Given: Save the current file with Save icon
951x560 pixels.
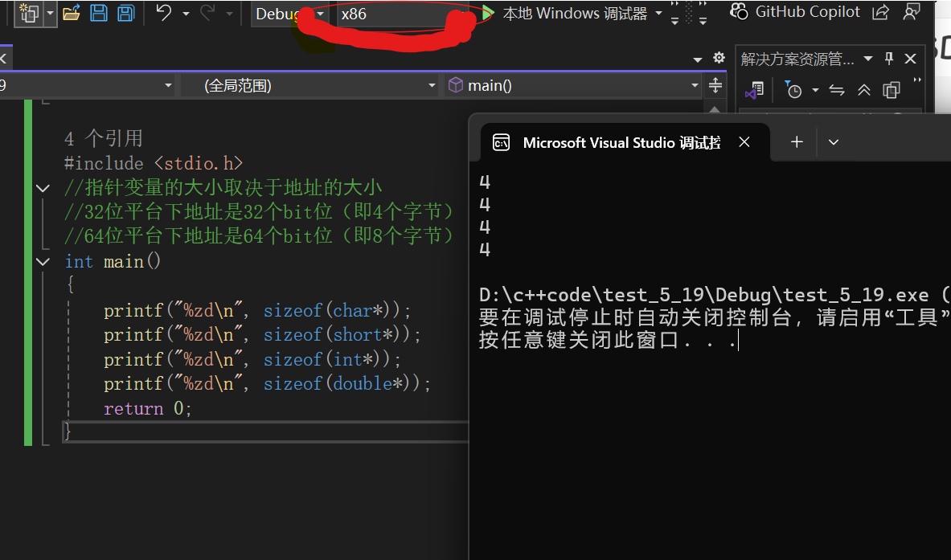Looking at the screenshot, I should [99, 13].
